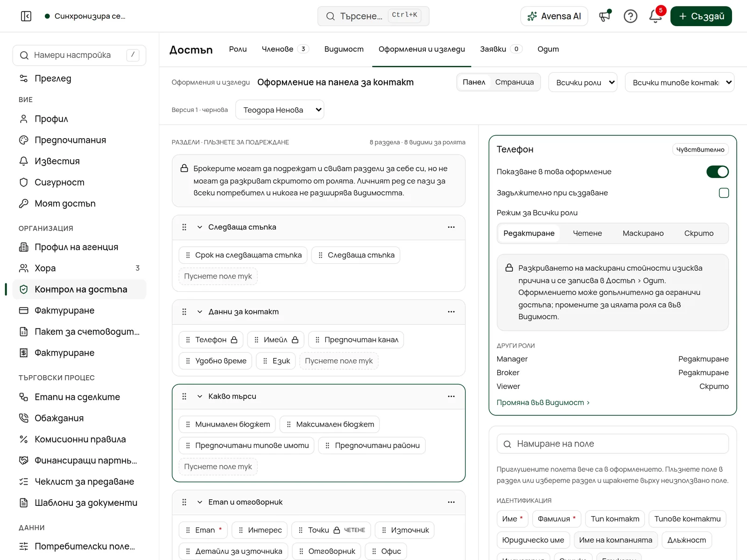Open Чеклист за предаване

point(79,482)
